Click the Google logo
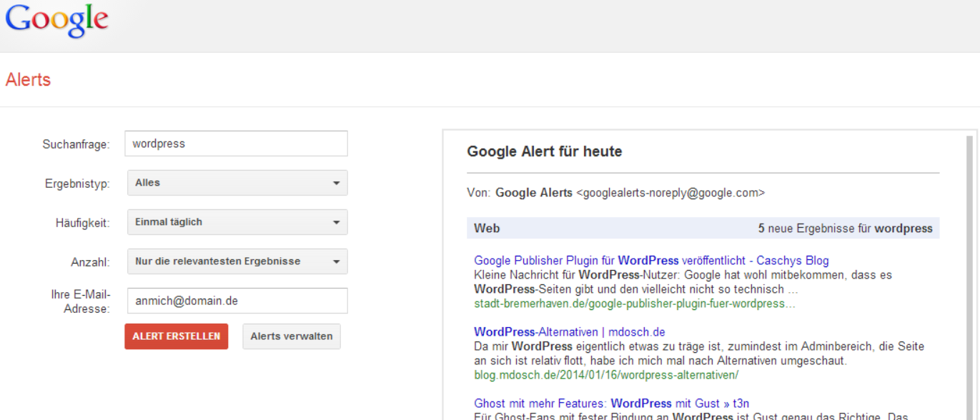The width and height of the screenshot is (980, 420). (x=56, y=20)
